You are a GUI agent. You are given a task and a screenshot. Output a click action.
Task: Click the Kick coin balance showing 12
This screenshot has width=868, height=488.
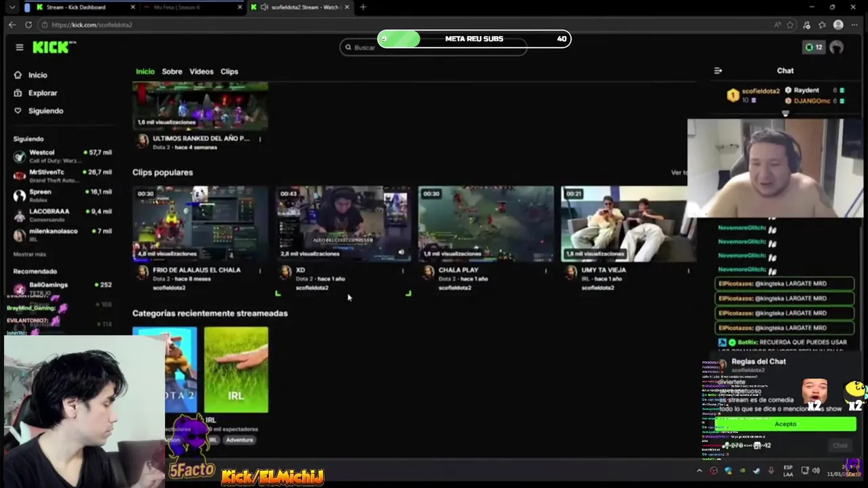813,47
